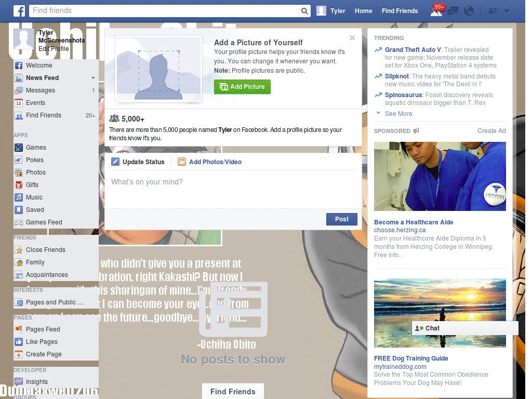The height and width of the screenshot is (399, 532).
Task: Open the notifications globe icon
Action: click(x=469, y=11)
